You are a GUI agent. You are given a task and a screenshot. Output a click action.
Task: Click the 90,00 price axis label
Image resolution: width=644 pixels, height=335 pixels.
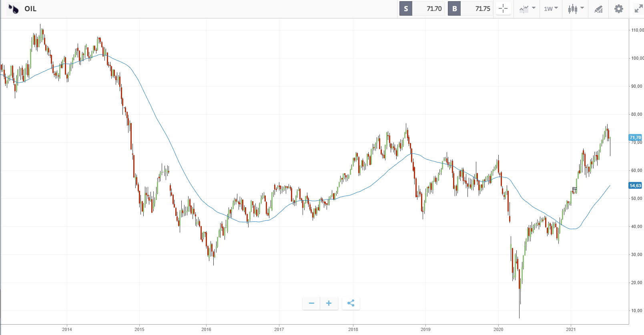coord(637,86)
